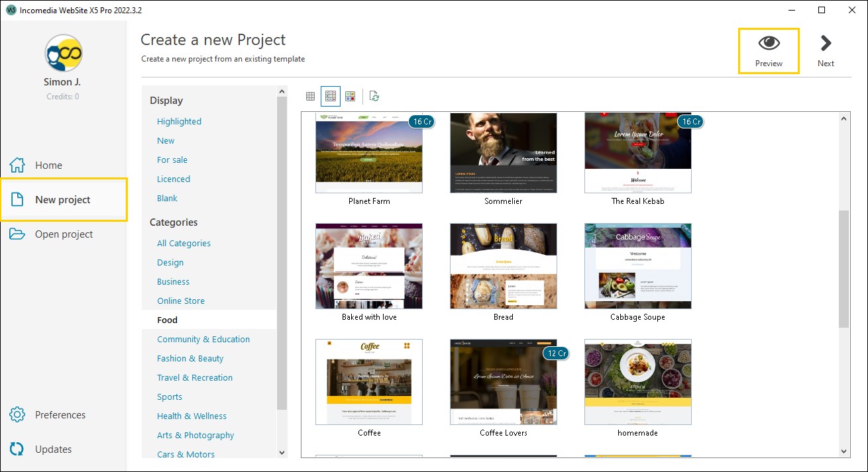Switch to small thumbnail grid view

(310, 96)
